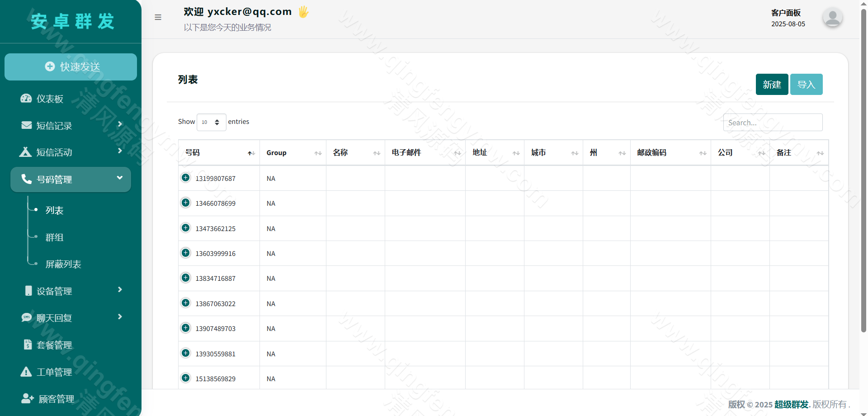The image size is (868, 416).
Task: Expand row details for 13199807687
Action: pyautogui.click(x=185, y=178)
